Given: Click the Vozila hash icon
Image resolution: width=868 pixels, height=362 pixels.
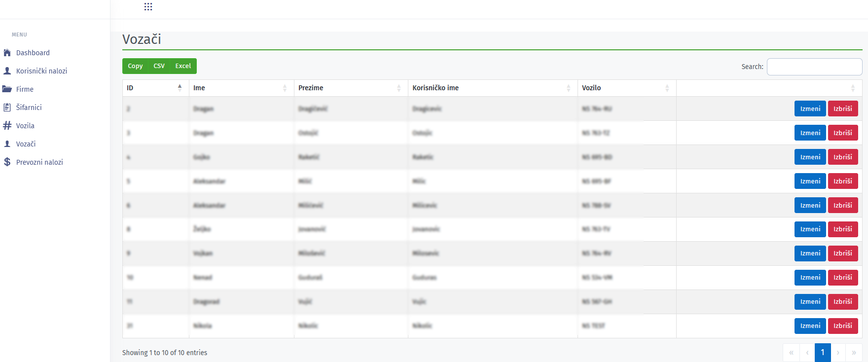Looking at the screenshot, I should [7, 126].
